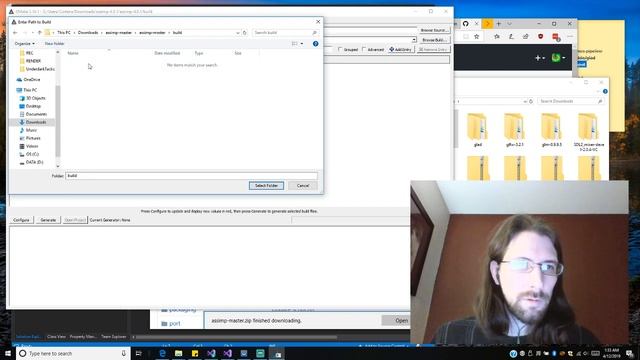The width and height of the screenshot is (640, 360).
Task: Open the glad zip folder
Action: [x=478, y=130]
